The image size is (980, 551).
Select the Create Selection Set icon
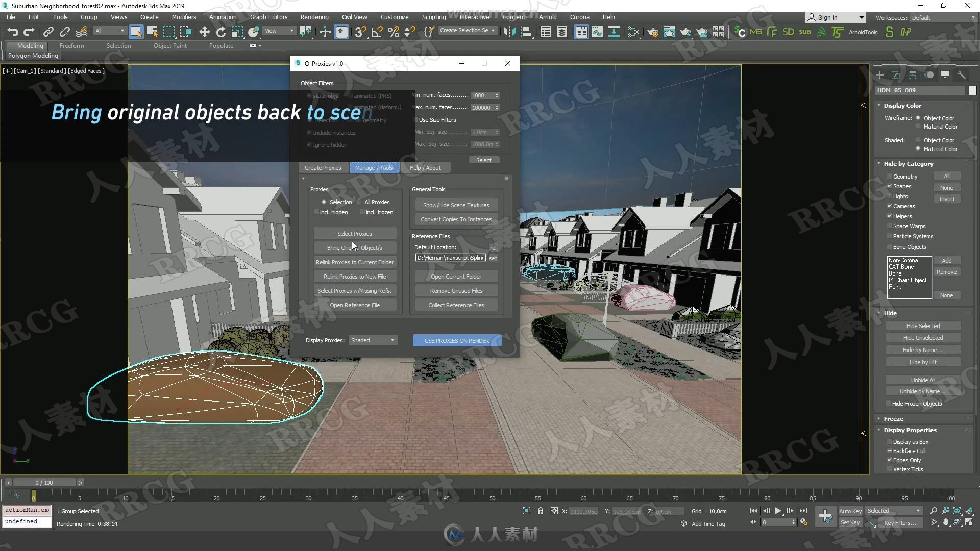coord(467,31)
